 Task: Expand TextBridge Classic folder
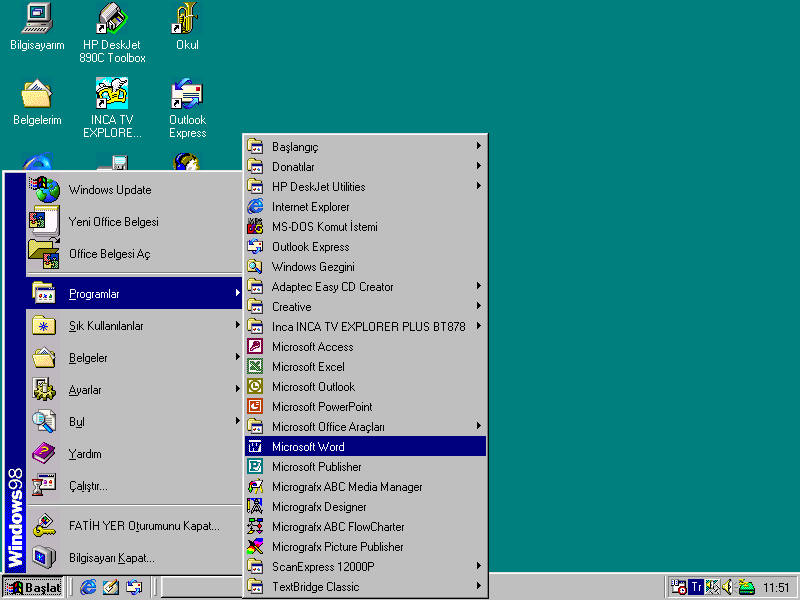point(365,587)
